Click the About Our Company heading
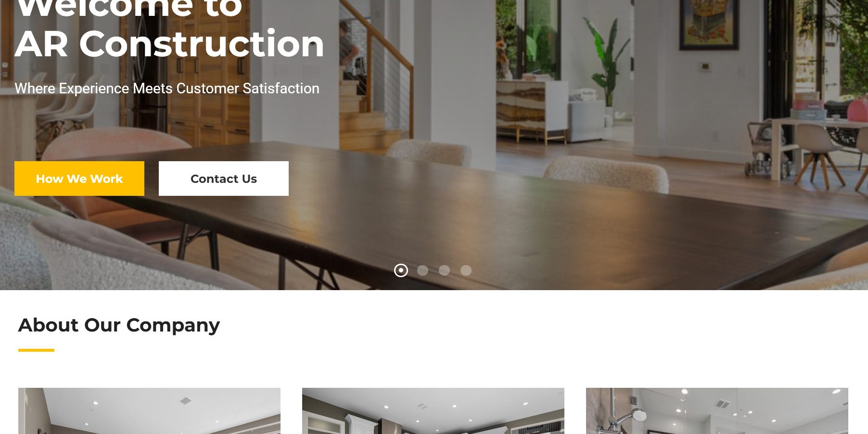 pos(119,325)
